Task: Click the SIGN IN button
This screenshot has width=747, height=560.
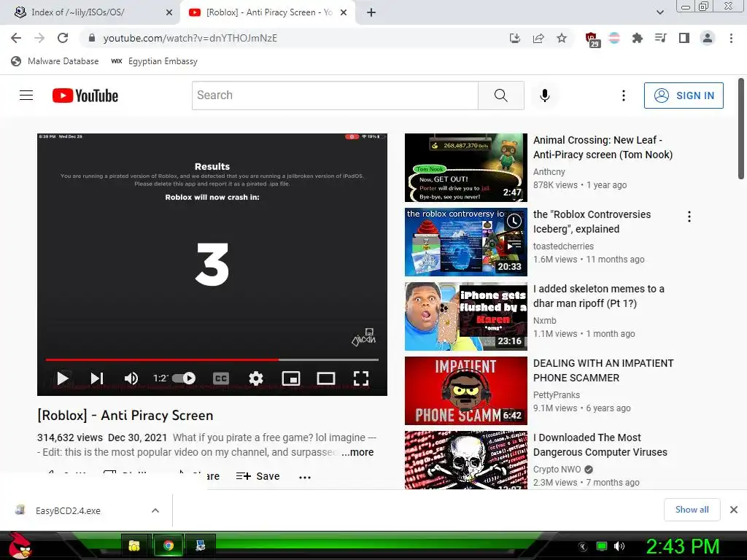Action: point(684,96)
